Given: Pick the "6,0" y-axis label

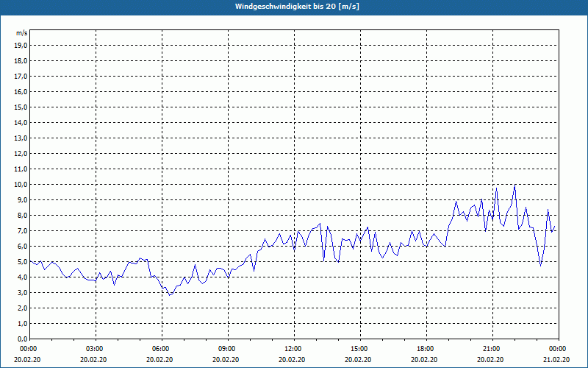Looking at the screenshot, I should [22, 247].
